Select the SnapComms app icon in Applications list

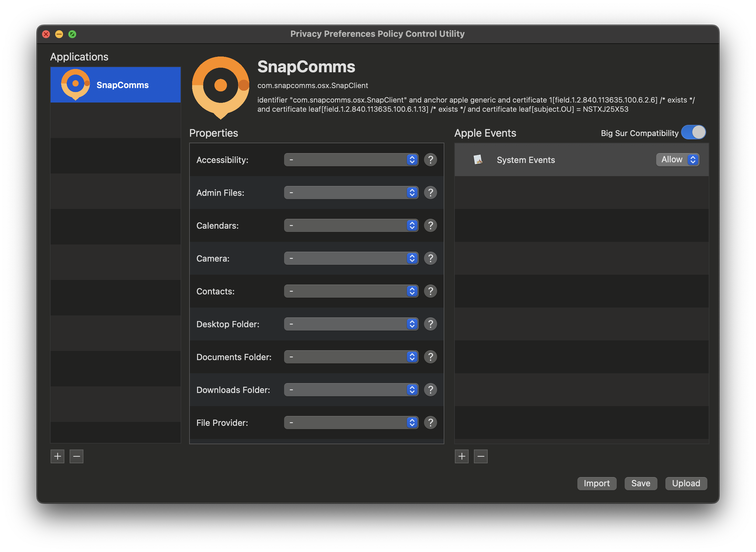pos(75,84)
